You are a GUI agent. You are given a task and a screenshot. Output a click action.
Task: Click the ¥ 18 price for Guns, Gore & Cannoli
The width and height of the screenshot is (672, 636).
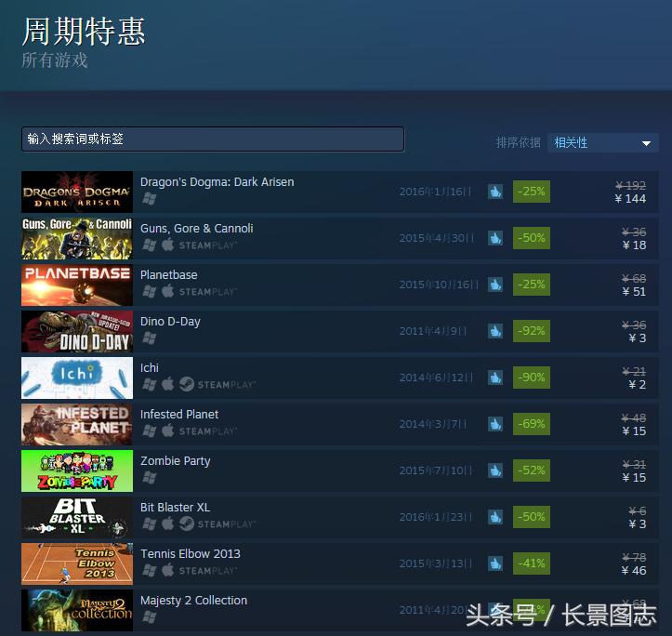point(634,245)
